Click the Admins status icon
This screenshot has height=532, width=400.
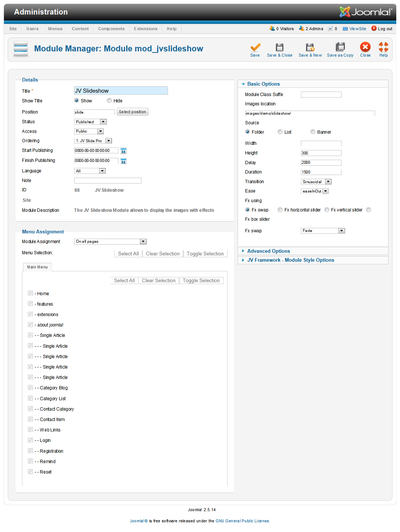(x=302, y=28)
